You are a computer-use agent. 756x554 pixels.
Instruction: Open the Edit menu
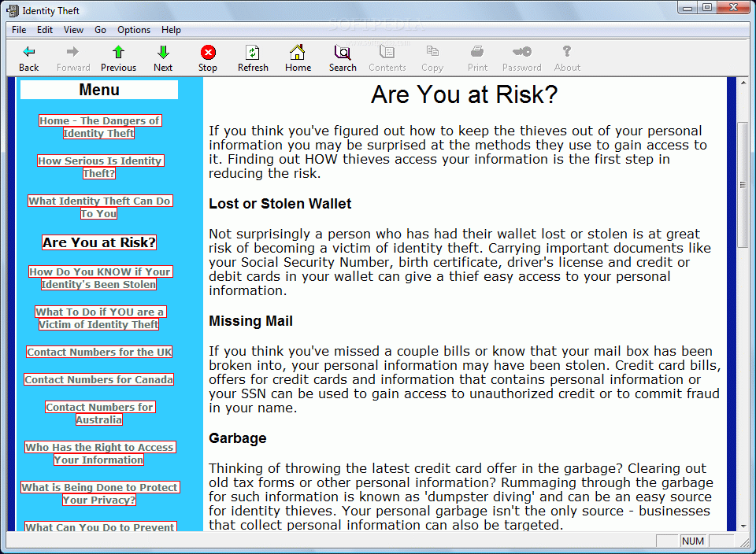pos(45,30)
